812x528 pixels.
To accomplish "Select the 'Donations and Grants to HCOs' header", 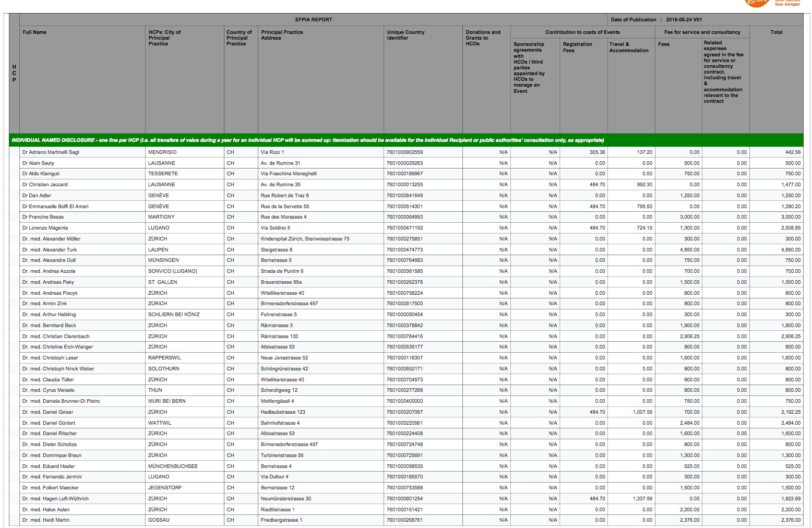I will pyautogui.click(x=483, y=38).
